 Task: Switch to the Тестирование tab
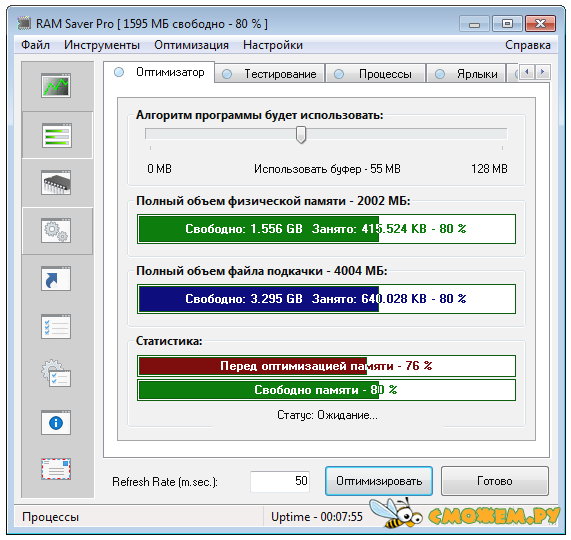[x=269, y=74]
